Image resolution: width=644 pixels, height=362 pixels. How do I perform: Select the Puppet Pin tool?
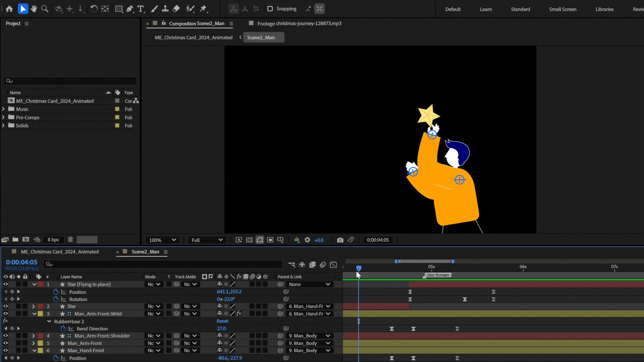click(204, 9)
